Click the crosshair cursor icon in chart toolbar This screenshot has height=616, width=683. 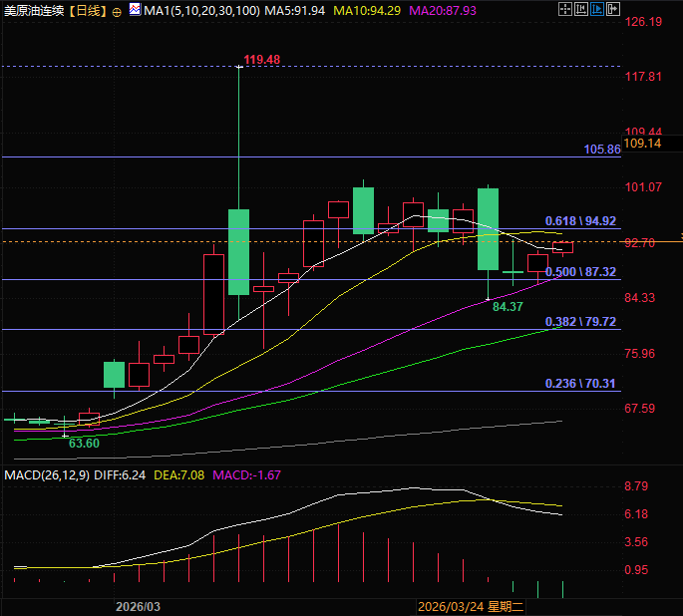tap(565, 9)
